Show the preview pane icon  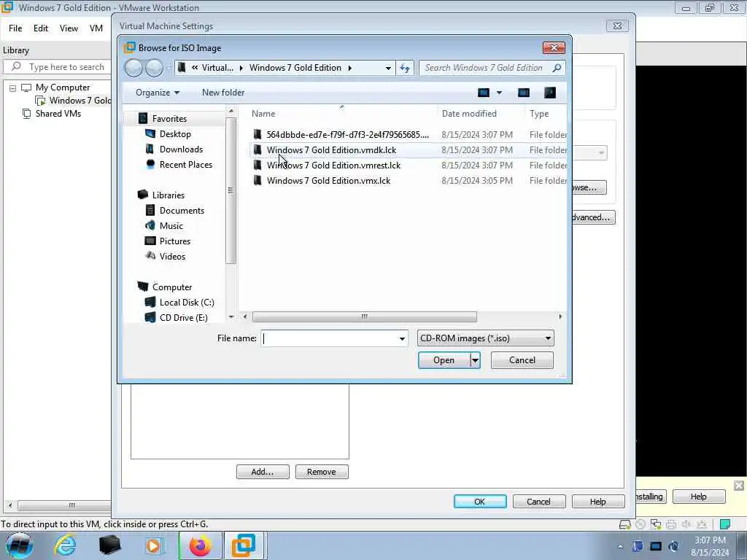coord(524,93)
